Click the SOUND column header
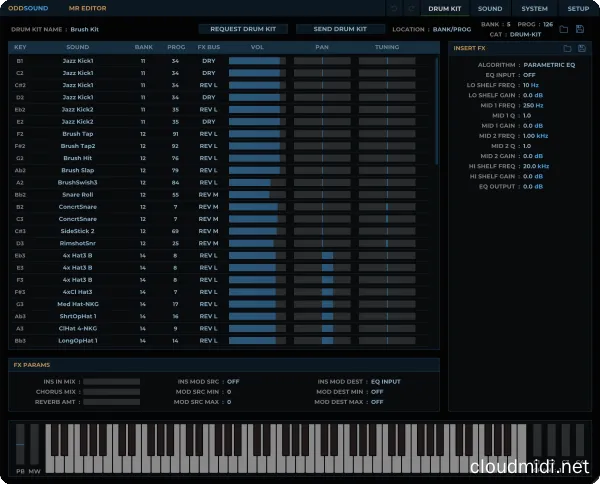Screen dimensions: 600x484 (78, 47)
